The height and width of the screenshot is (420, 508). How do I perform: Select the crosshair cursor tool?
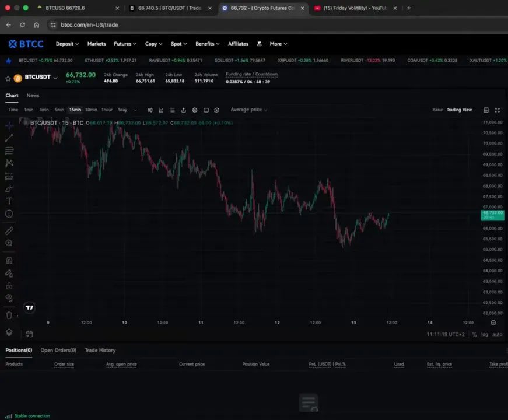9,125
